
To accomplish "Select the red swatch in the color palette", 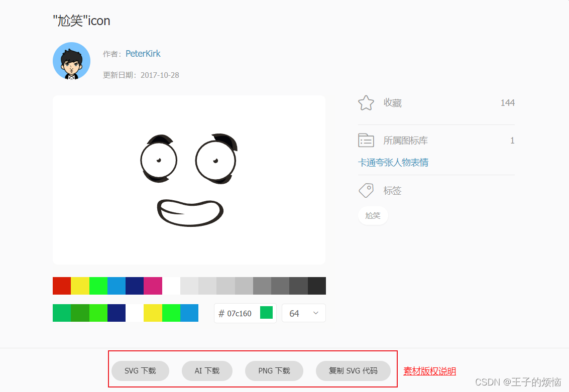I will click(x=61, y=286).
